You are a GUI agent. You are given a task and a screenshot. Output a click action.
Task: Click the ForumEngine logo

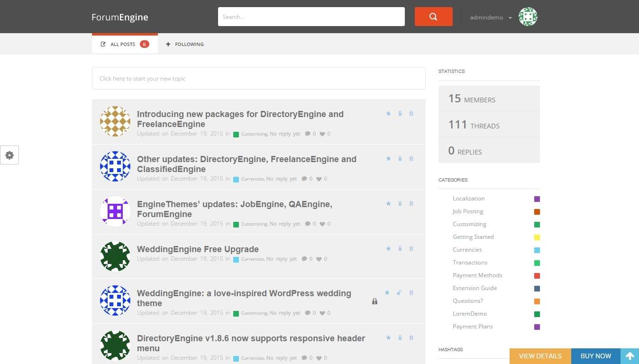[x=120, y=17]
